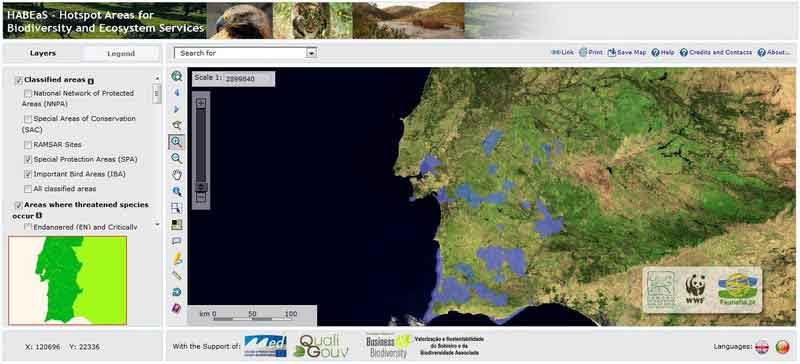
Task: Select the zoom-out magnifier tool
Action: pyautogui.click(x=177, y=158)
